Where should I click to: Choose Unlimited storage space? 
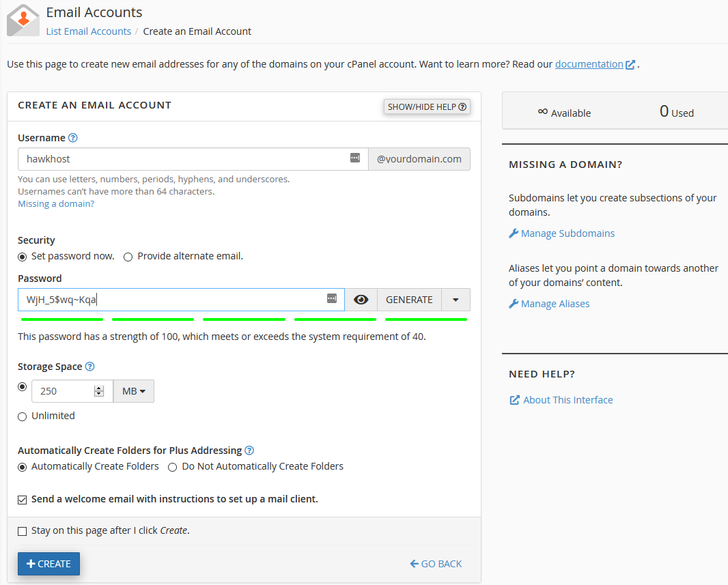click(23, 416)
